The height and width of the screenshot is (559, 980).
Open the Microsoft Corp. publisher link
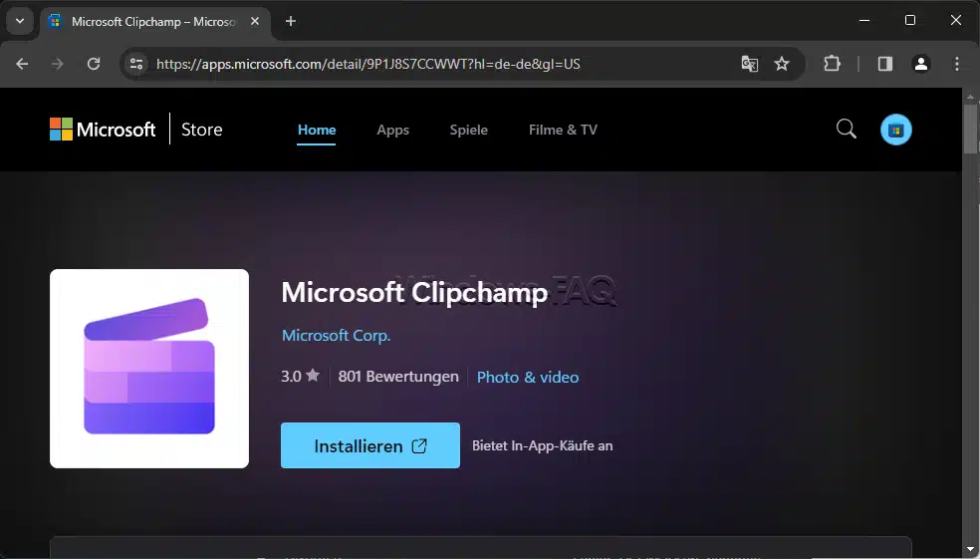[337, 336]
